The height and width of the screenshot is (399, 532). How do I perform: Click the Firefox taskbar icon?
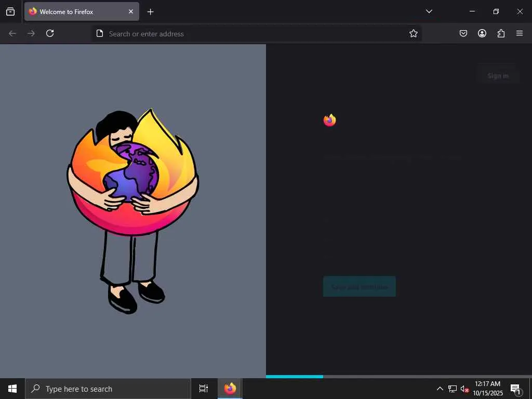[230, 389]
